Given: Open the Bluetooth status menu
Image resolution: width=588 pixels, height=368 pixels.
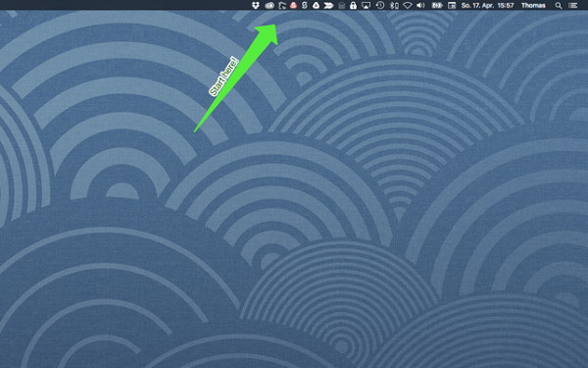Looking at the screenshot, I should click(393, 5).
